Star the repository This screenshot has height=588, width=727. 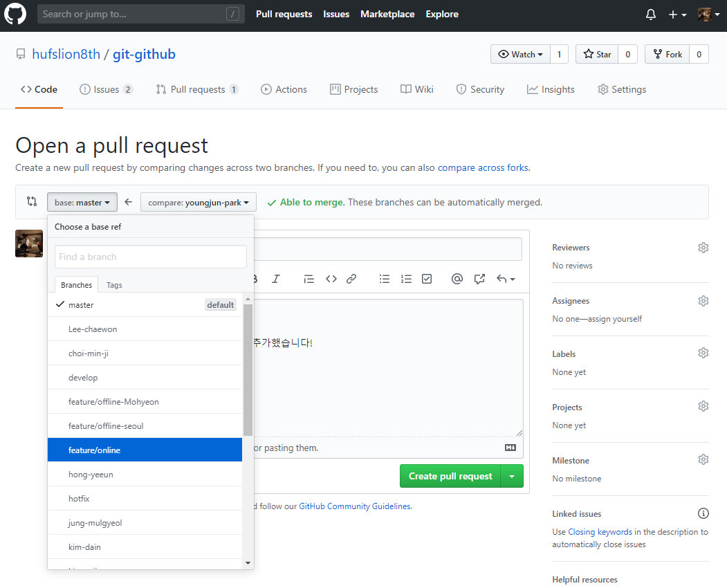point(597,54)
